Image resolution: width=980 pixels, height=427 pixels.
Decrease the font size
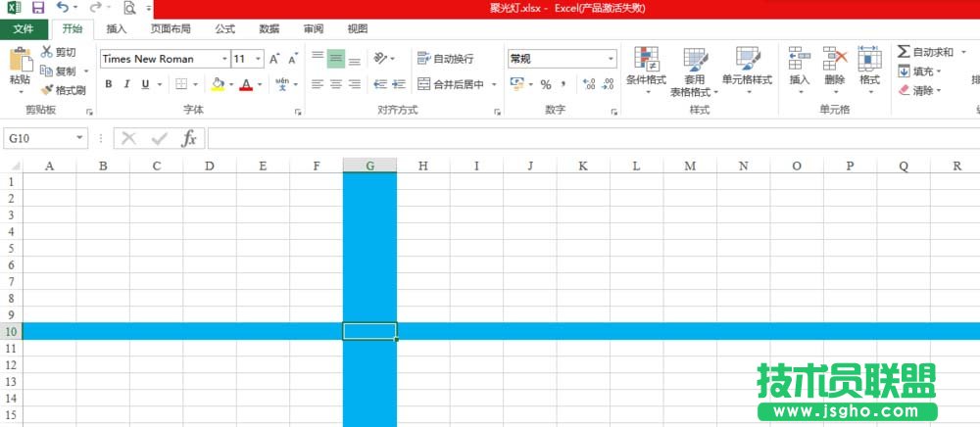click(x=292, y=59)
